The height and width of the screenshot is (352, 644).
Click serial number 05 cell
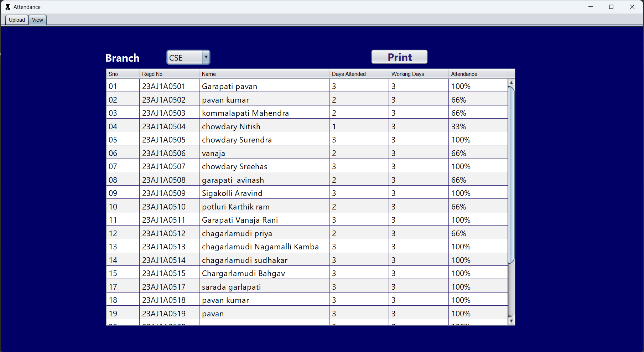(x=123, y=140)
